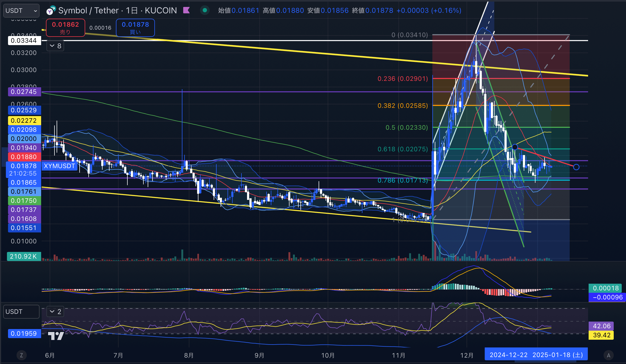Click the Symbol / Tether chart title
The height and width of the screenshot is (364, 626).
(118, 11)
